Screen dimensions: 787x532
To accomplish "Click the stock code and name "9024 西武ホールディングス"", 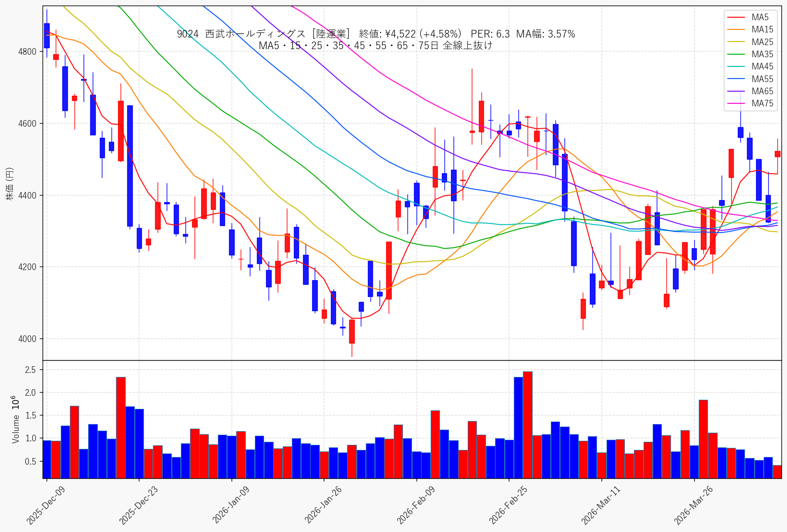I will click(x=241, y=34).
